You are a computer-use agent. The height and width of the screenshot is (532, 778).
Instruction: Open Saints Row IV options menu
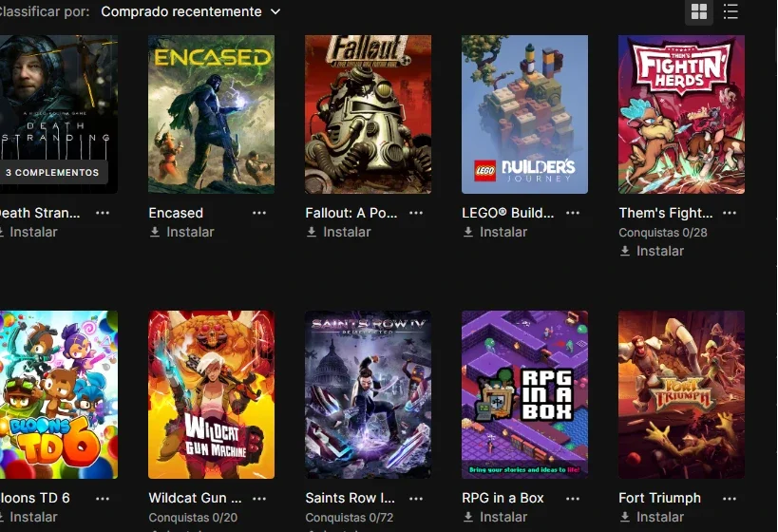click(416, 498)
